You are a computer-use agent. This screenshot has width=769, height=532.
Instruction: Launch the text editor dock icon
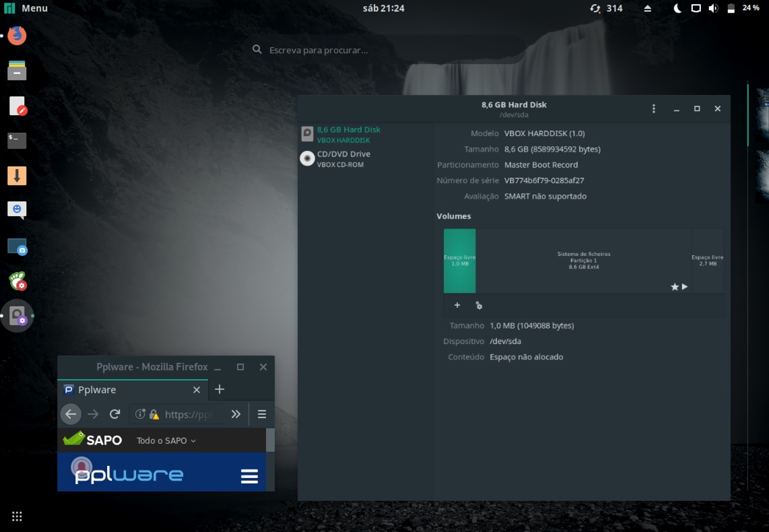17,106
